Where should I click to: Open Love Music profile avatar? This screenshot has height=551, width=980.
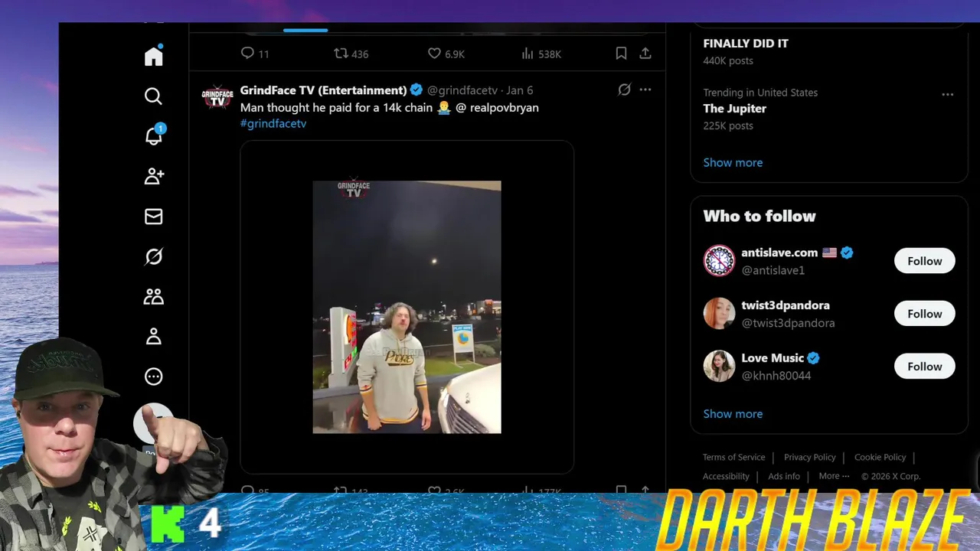tap(719, 367)
